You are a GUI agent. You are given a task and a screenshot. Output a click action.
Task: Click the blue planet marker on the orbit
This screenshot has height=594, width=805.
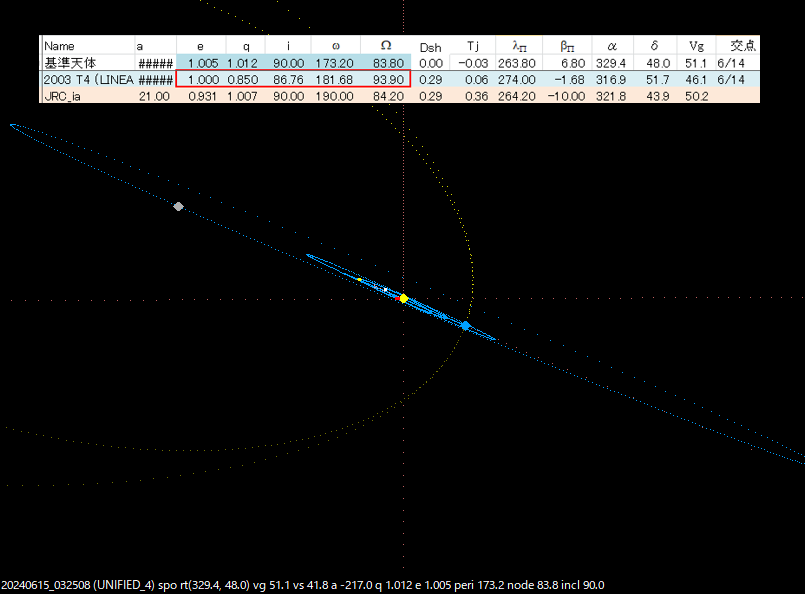[x=463, y=326]
